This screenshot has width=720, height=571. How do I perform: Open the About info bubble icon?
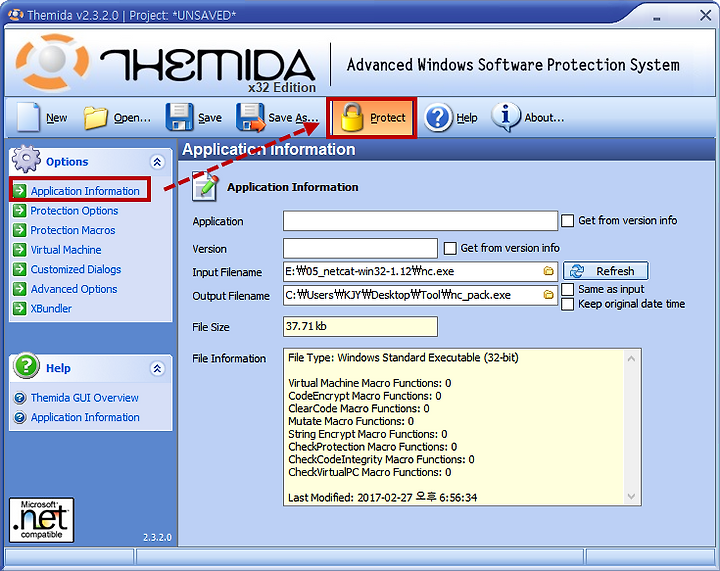pos(506,117)
